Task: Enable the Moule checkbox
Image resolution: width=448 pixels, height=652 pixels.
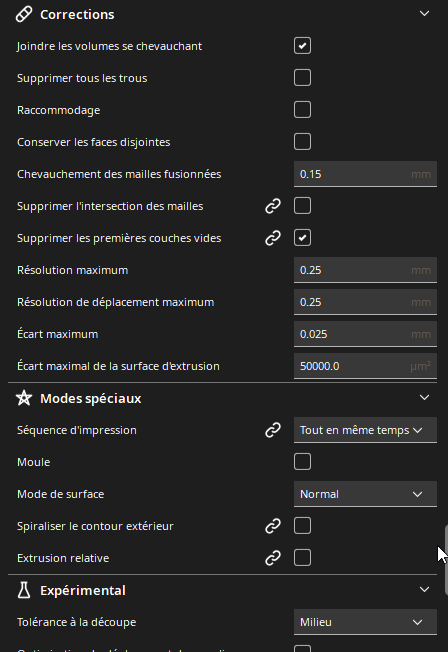Action: (x=302, y=462)
